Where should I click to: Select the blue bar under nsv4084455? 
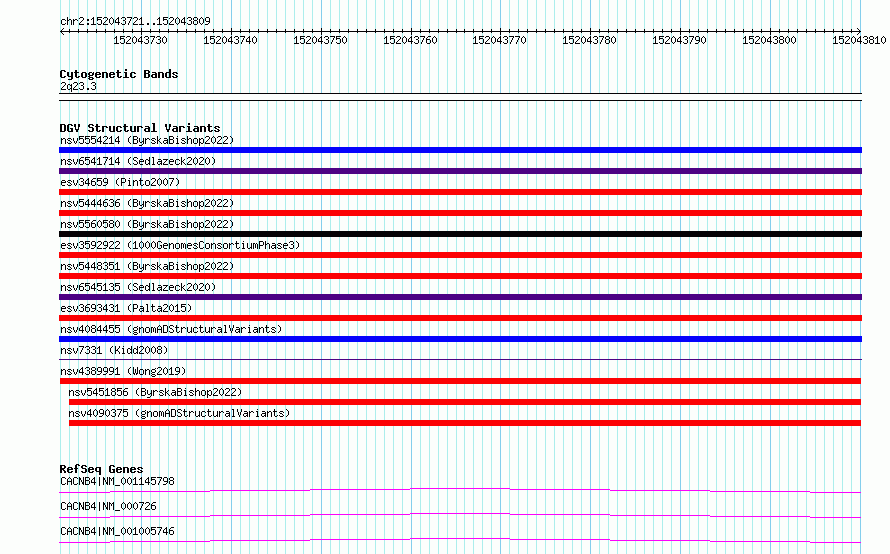(460, 339)
